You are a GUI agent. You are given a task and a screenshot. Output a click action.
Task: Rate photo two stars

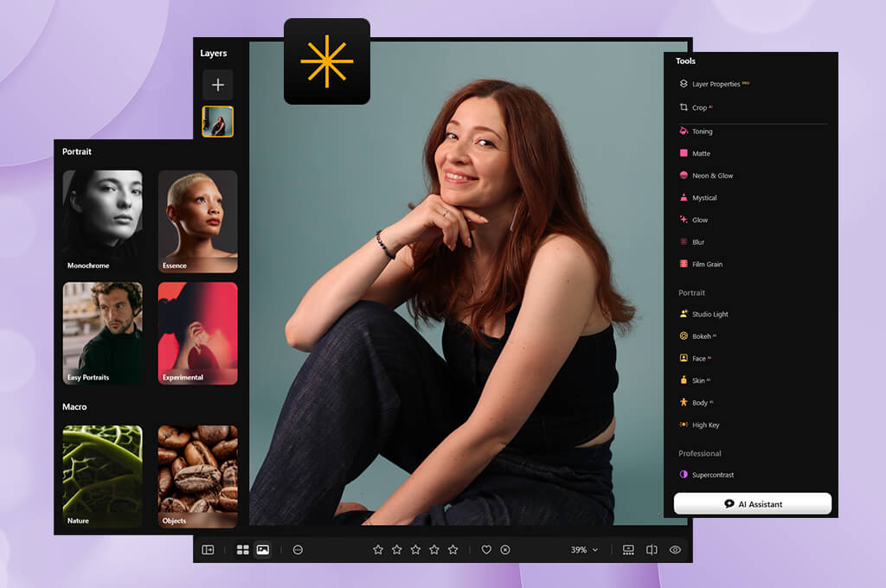(396, 550)
